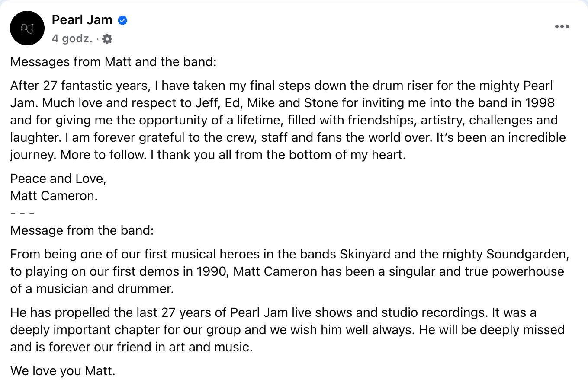Click the "Messages from Matt and the band:" line
588x389 pixels.
[113, 62]
